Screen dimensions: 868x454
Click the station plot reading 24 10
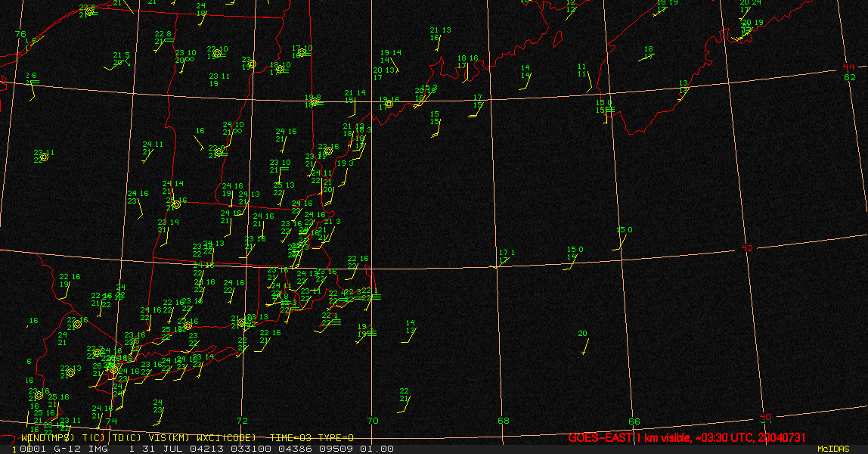(233, 130)
